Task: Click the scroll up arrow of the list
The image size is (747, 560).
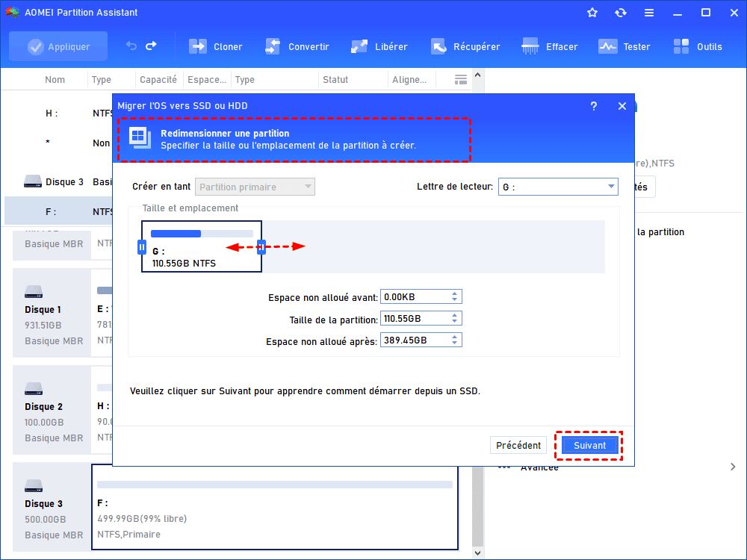Action: (x=478, y=75)
